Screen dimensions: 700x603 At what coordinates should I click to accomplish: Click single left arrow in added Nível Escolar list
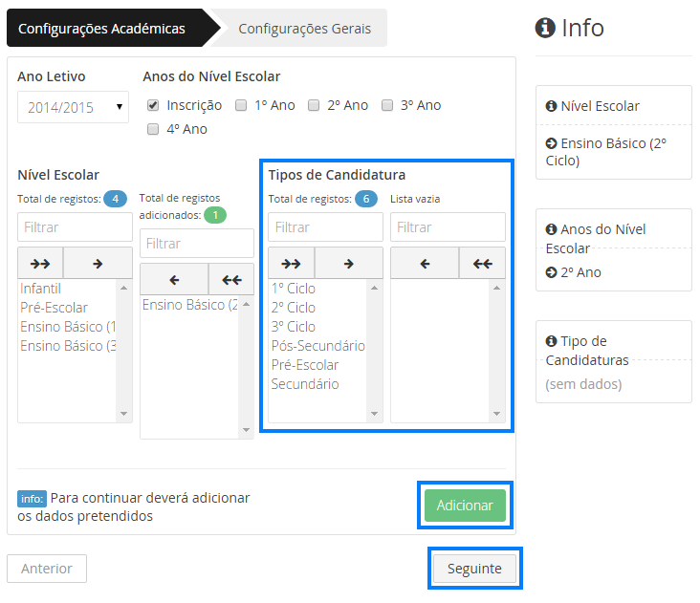173,279
